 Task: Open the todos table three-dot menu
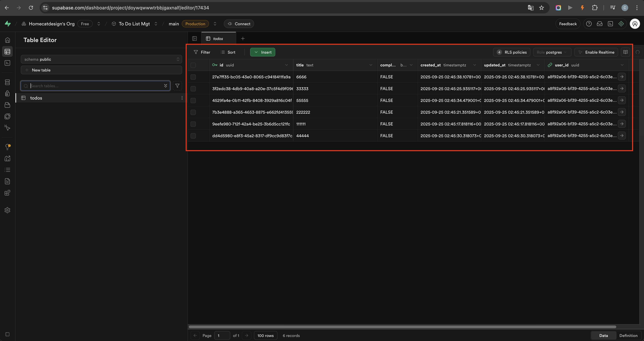point(182,98)
